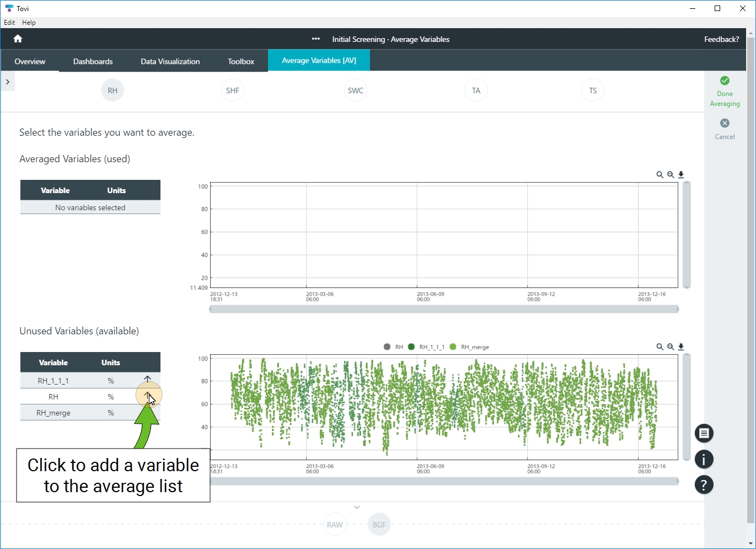This screenshot has width=756, height=549.
Task: Zoom out on the Averaged Variables chart
Action: (671, 175)
